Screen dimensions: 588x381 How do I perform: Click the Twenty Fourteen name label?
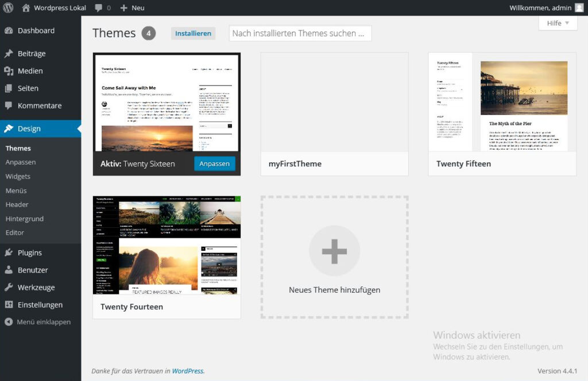pos(131,307)
